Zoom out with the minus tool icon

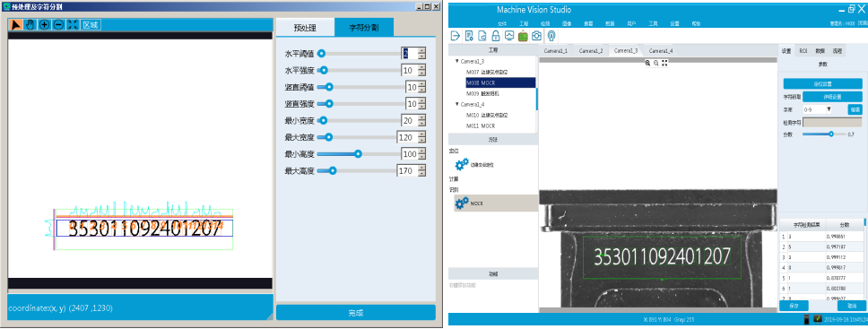tap(57, 25)
